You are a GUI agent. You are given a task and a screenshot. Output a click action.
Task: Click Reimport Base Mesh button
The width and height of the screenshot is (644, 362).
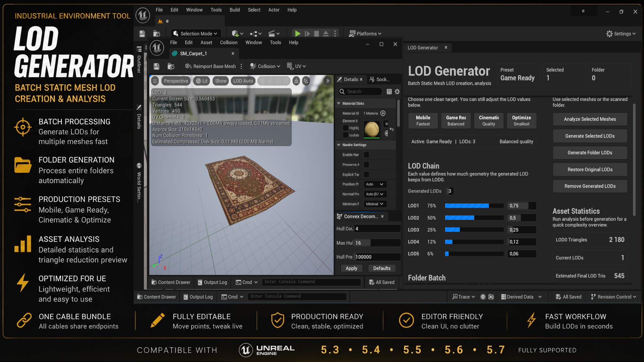coord(211,66)
